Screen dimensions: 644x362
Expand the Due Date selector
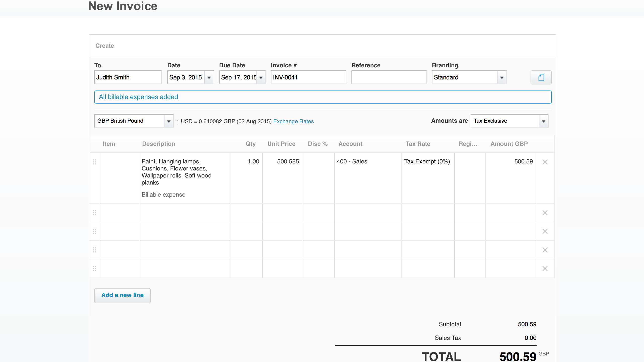[x=262, y=77]
